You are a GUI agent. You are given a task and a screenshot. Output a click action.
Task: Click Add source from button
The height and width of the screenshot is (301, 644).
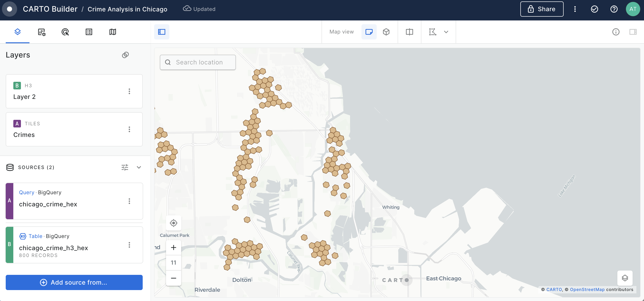(x=74, y=282)
